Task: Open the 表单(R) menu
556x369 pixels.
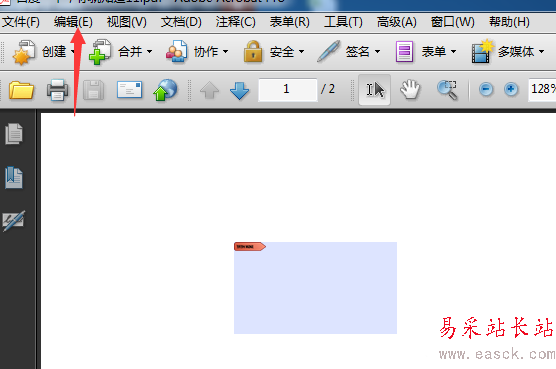Action: pyautogui.click(x=289, y=22)
